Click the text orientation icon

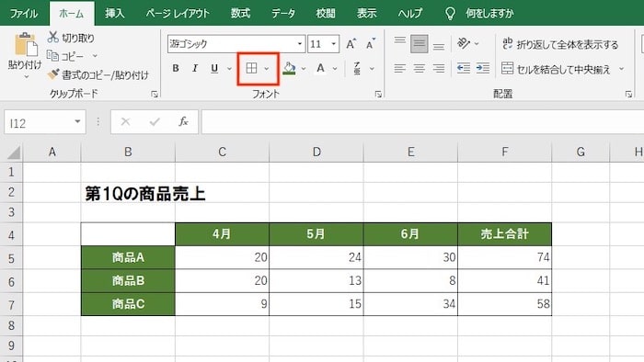[x=464, y=43]
